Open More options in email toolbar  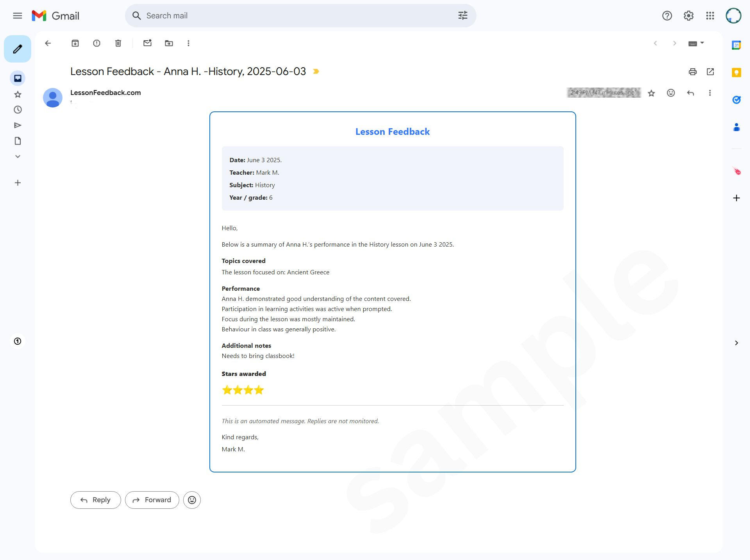coord(188,43)
